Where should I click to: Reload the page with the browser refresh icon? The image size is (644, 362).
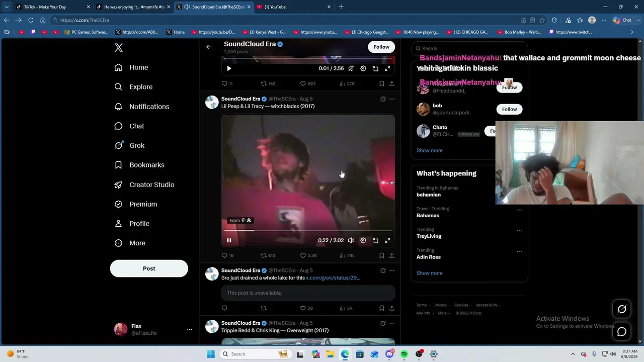31,20
